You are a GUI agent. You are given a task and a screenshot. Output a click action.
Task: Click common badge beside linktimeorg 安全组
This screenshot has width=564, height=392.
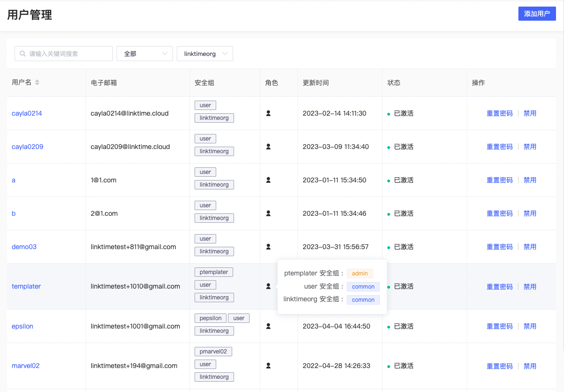pos(363,300)
